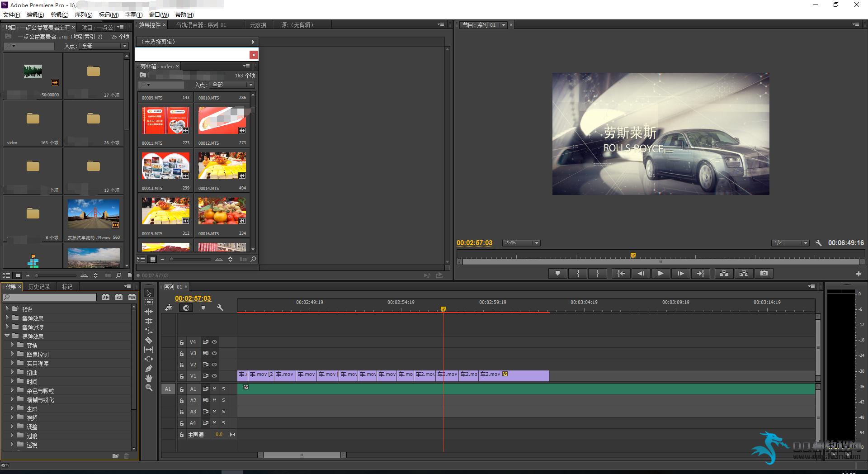868x474 pixels.
Task: Open the 字幕 menu
Action: pyautogui.click(x=134, y=15)
